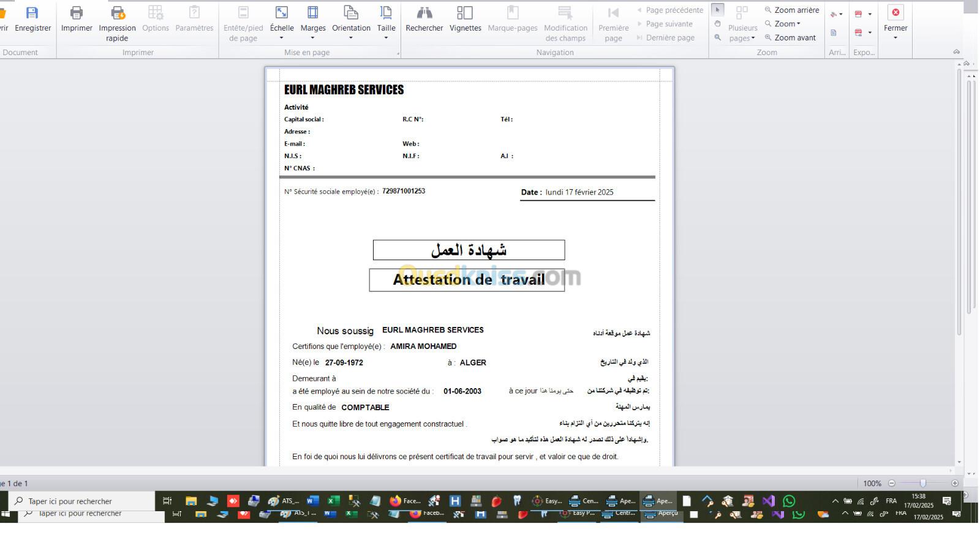Click the vertical scrollbar of the preview
This screenshot has width=980, height=551.
point(959,202)
